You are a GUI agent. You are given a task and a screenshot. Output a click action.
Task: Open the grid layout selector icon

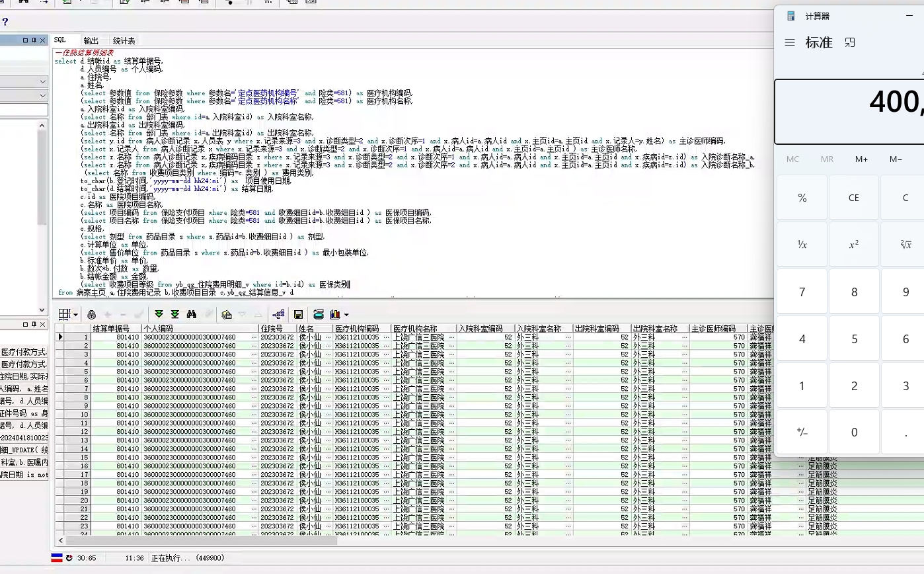click(x=64, y=315)
